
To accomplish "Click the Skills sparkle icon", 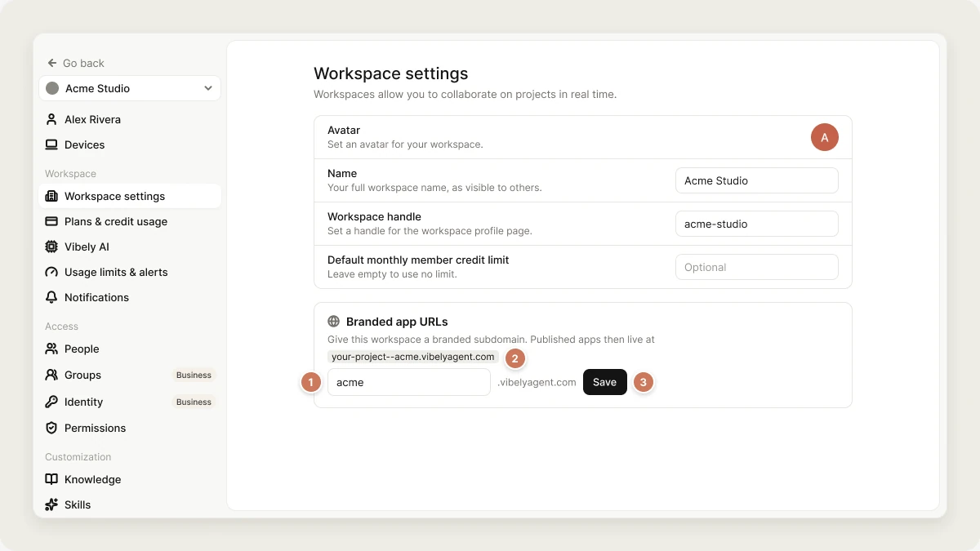I will click(x=51, y=504).
